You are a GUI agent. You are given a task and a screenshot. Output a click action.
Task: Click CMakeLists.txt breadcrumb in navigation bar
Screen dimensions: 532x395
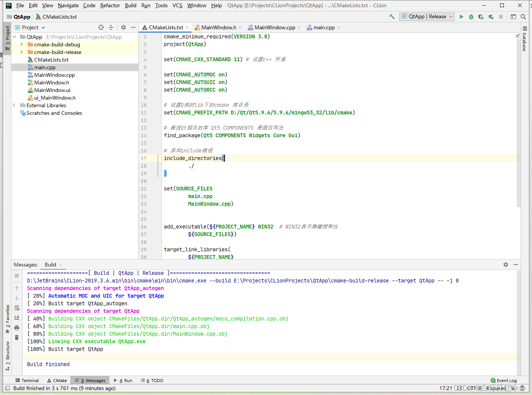[56, 17]
